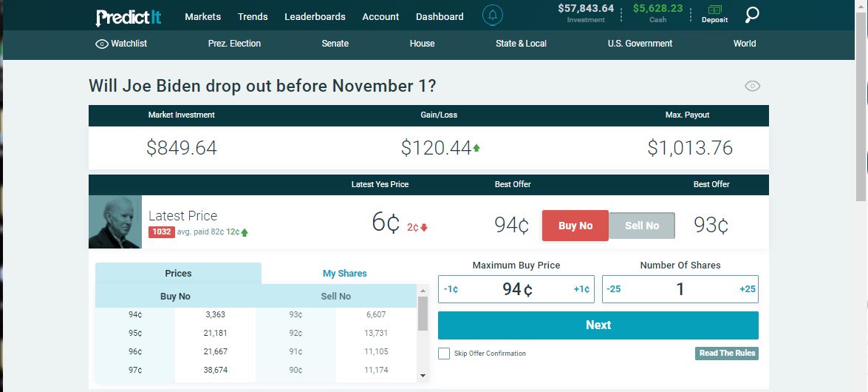
Task: Click the $57,843.64 Investment total
Action: click(586, 8)
